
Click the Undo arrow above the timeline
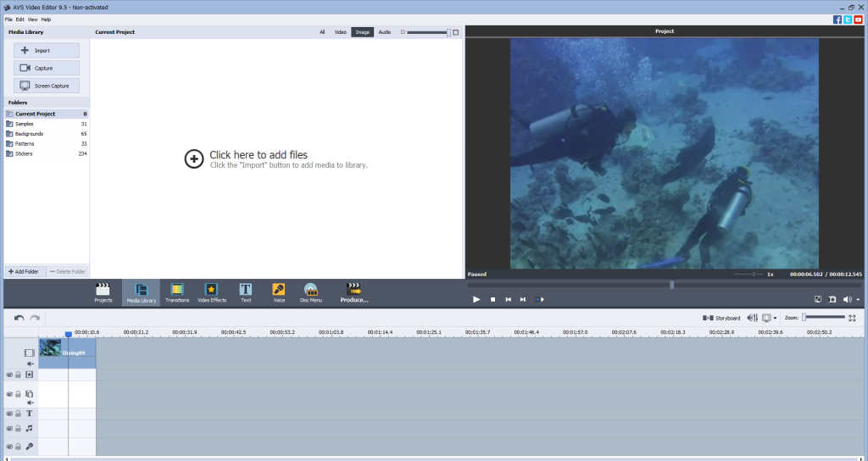19,318
